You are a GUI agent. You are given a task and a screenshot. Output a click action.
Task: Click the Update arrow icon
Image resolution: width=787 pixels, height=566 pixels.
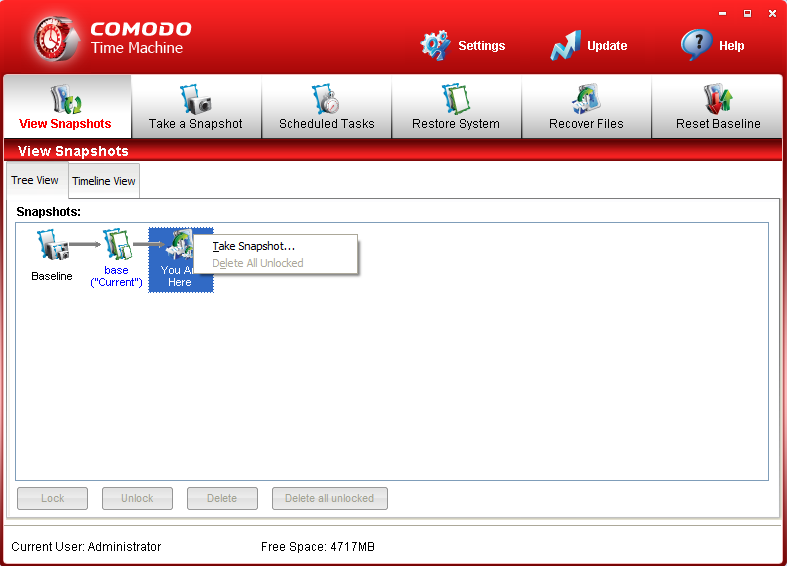click(565, 45)
